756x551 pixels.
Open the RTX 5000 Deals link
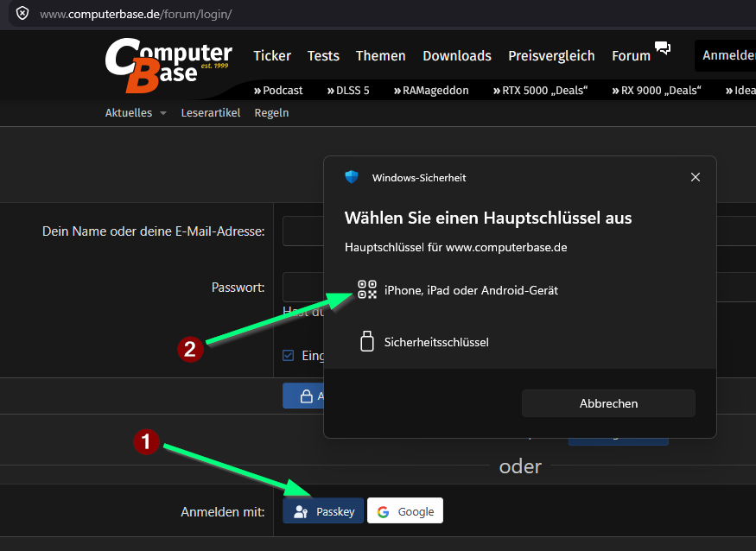(541, 91)
